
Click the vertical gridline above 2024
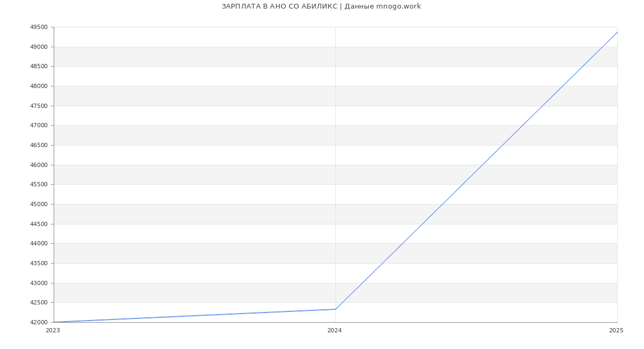click(x=335, y=161)
